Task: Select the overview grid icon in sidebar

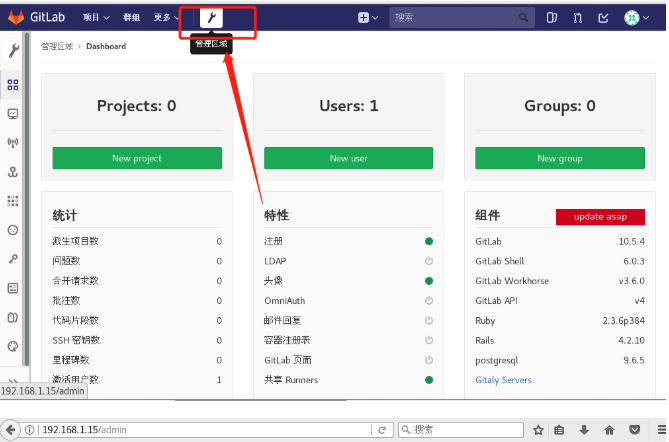Action: click(13, 85)
